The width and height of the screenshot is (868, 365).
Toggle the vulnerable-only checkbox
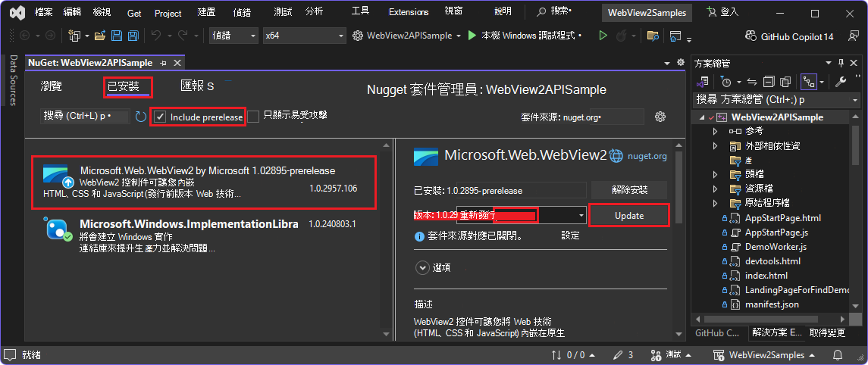[x=253, y=116]
